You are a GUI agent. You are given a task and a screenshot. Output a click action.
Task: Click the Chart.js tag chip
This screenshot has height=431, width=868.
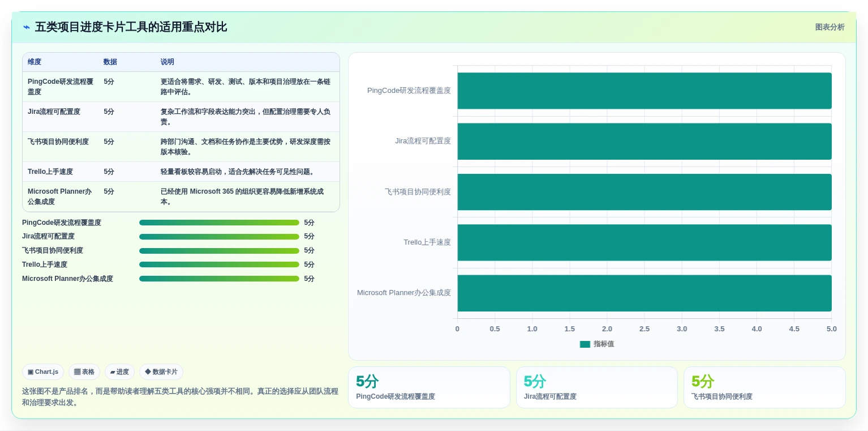pyautogui.click(x=44, y=372)
